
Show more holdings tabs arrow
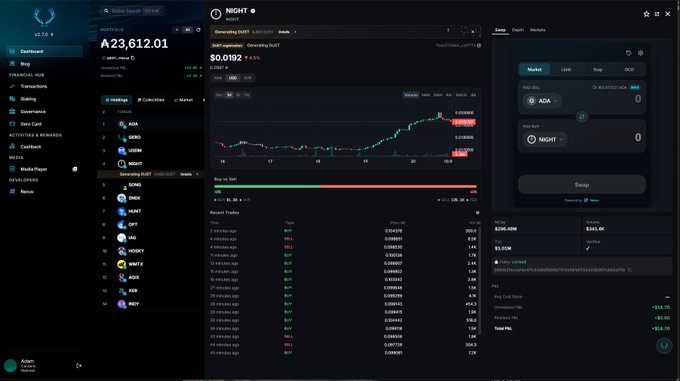[203, 100]
